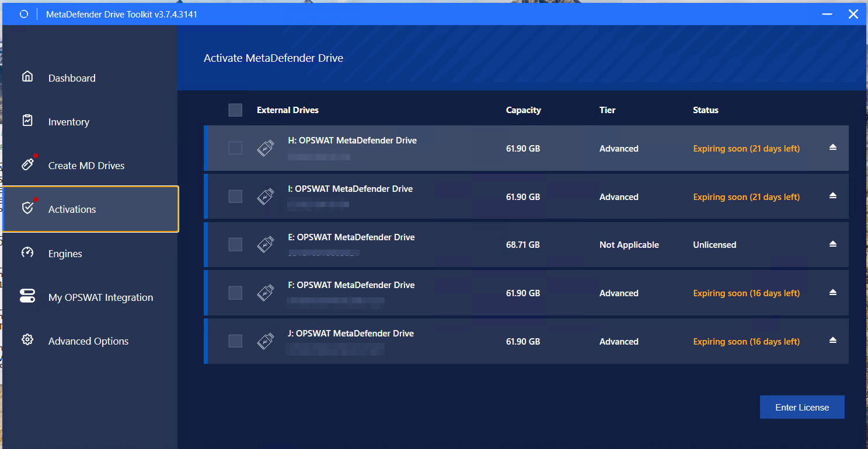The image size is (868, 449).
Task: Click the I: OPSWAT MetaDefender Drive name
Action: tap(351, 189)
